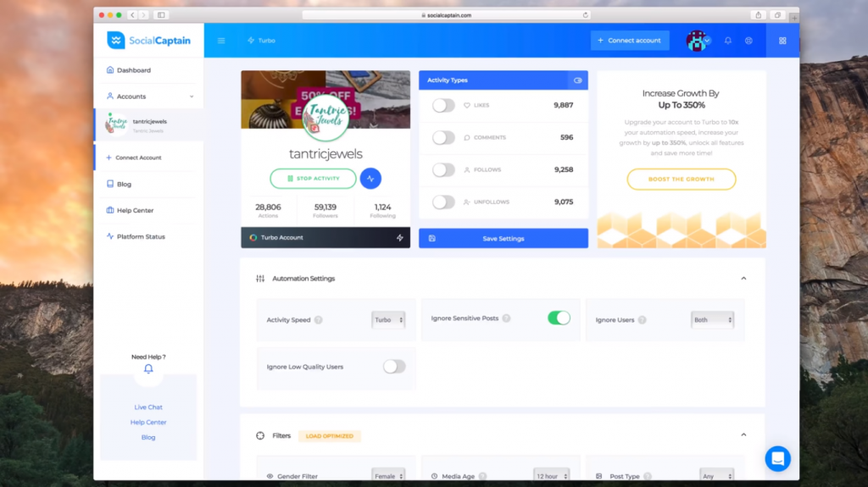This screenshot has width=868, height=487.
Task: Open Live Chat link in help box
Action: pyautogui.click(x=148, y=407)
